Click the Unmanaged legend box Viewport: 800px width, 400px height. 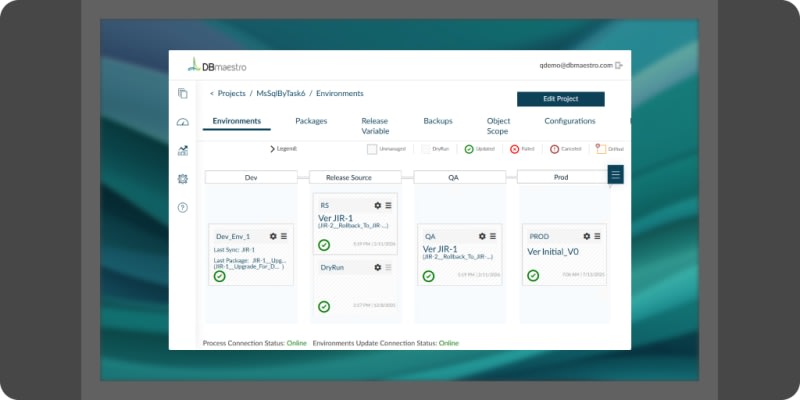pos(372,149)
